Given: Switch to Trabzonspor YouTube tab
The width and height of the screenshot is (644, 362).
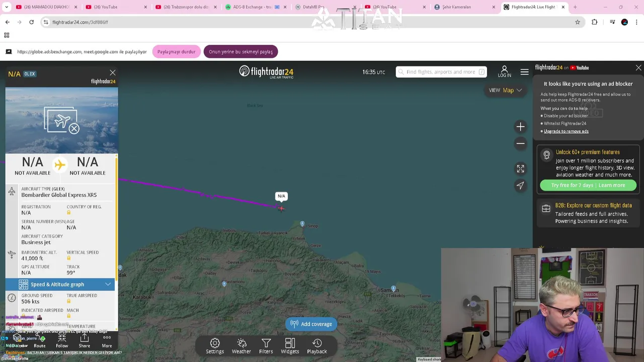Looking at the screenshot, I should click(185, 7).
